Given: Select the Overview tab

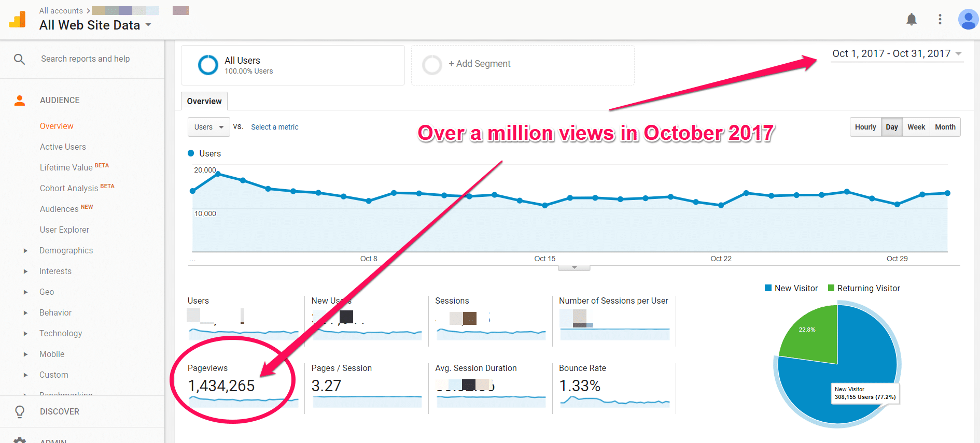Looking at the screenshot, I should (204, 101).
